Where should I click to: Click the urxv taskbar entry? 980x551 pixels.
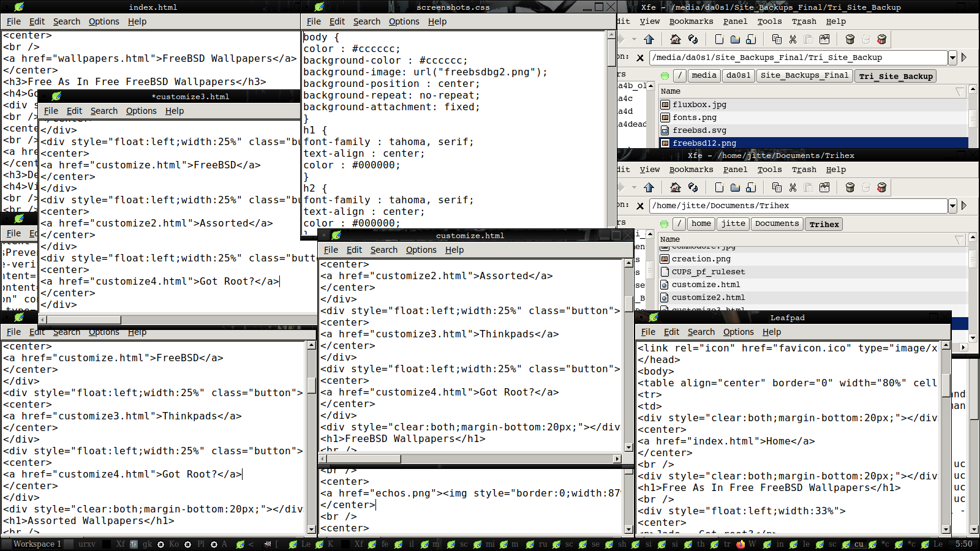click(x=86, y=544)
